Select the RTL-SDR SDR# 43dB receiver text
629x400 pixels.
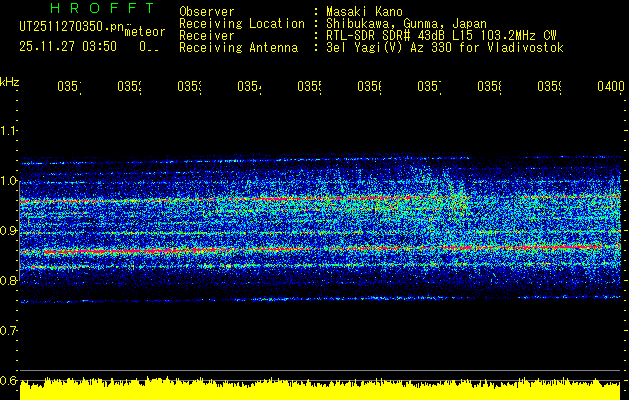[441, 36]
